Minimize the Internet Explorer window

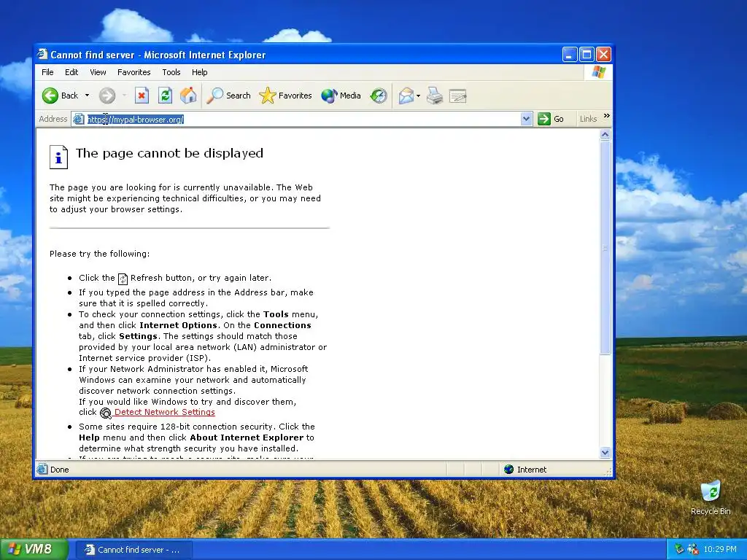(570, 55)
